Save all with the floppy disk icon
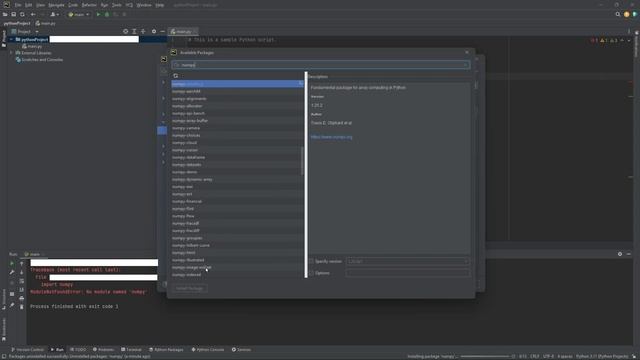 (13, 14)
